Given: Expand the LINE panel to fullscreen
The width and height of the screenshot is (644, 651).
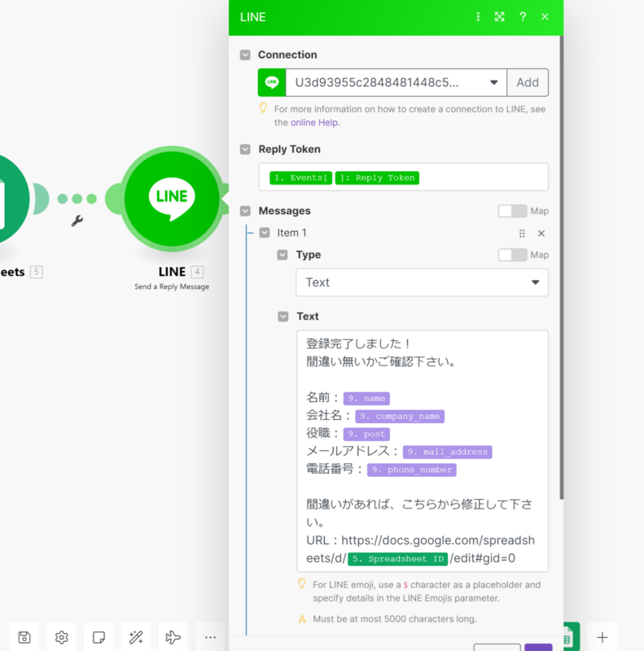Looking at the screenshot, I should [499, 16].
